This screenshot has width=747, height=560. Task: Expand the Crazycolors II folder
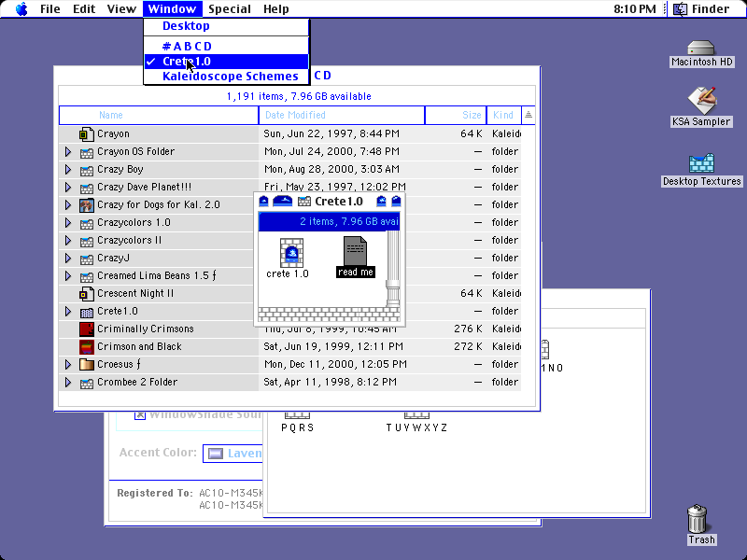[67, 240]
